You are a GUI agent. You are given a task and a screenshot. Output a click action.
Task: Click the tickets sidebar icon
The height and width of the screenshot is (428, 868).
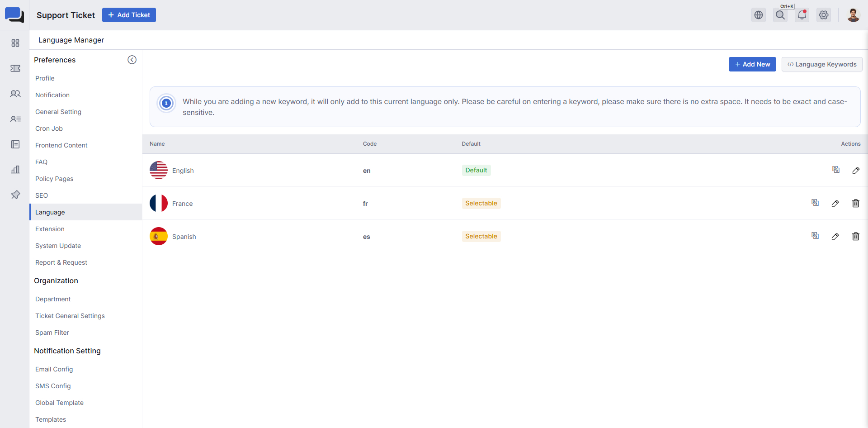coord(15,68)
